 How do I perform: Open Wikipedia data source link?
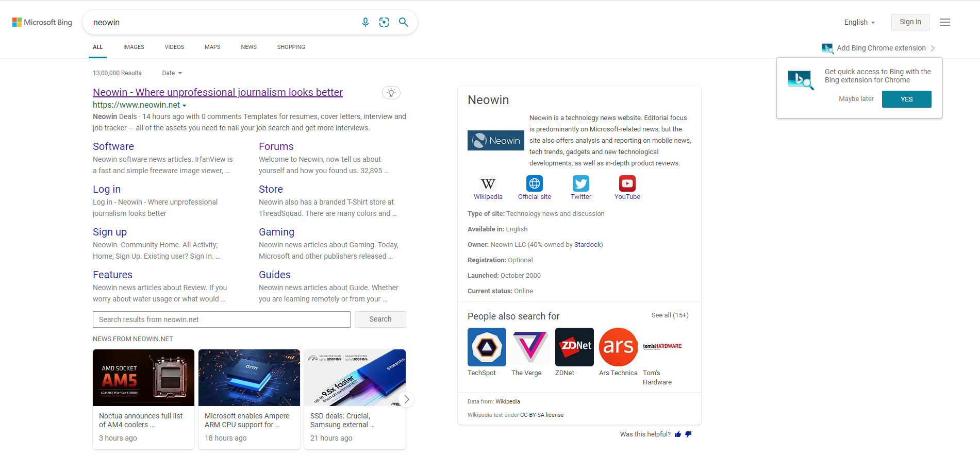click(508, 401)
